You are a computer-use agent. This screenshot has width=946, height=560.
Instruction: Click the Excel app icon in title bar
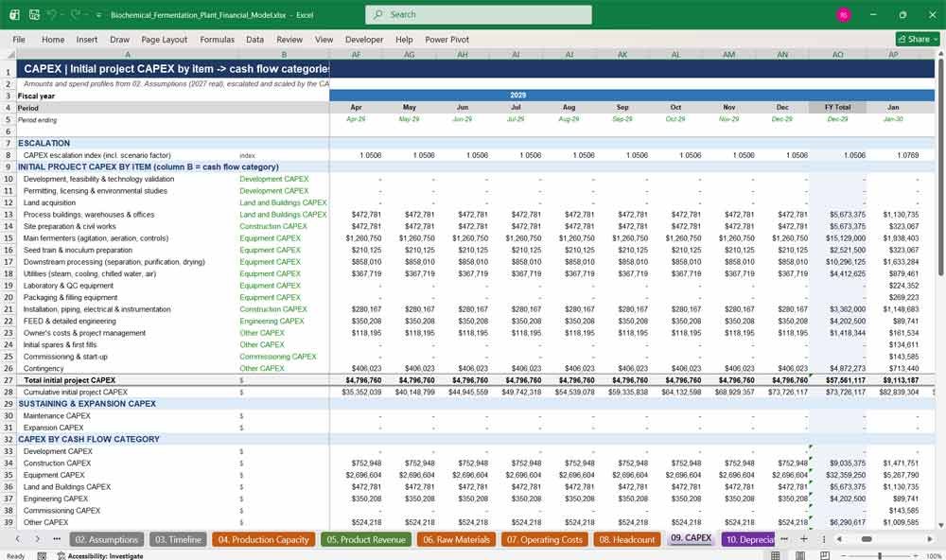[x=14, y=14]
